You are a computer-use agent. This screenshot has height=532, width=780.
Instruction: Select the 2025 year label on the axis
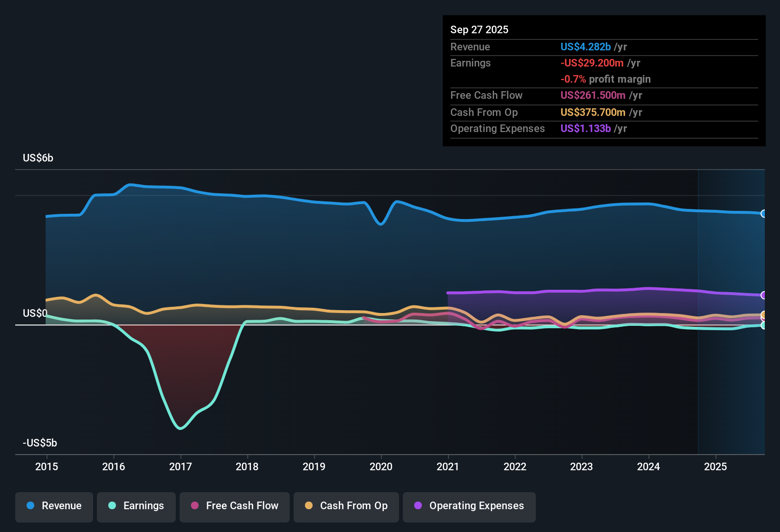[x=716, y=467]
